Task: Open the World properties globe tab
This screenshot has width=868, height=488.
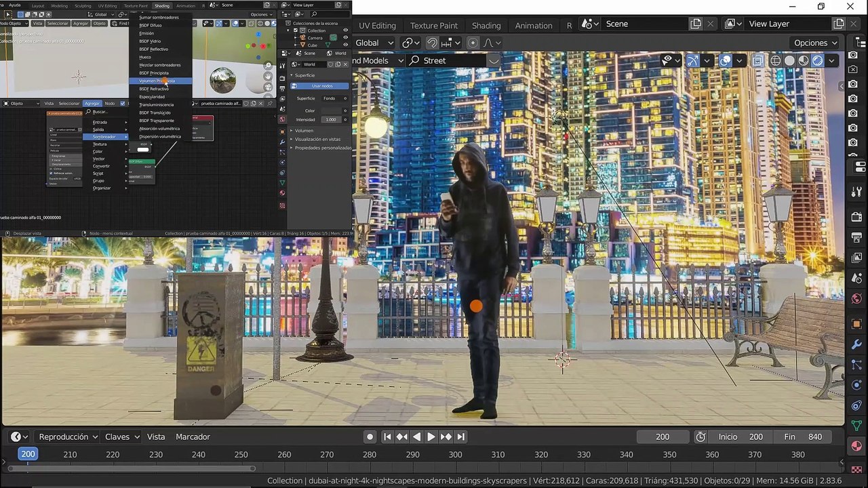Action: tap(856, 299)
